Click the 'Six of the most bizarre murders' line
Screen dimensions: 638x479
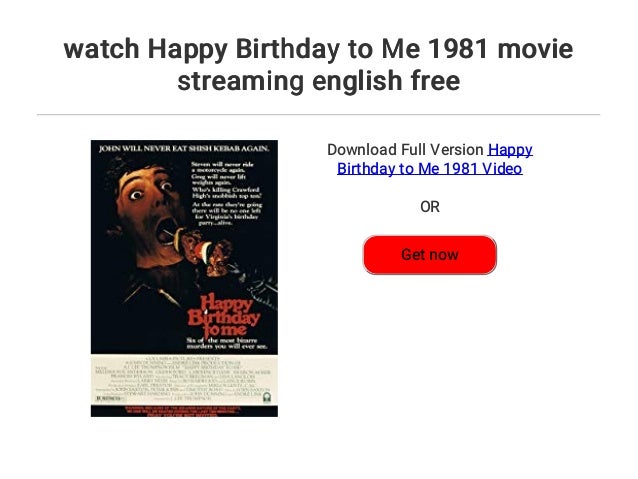[227, 343]
